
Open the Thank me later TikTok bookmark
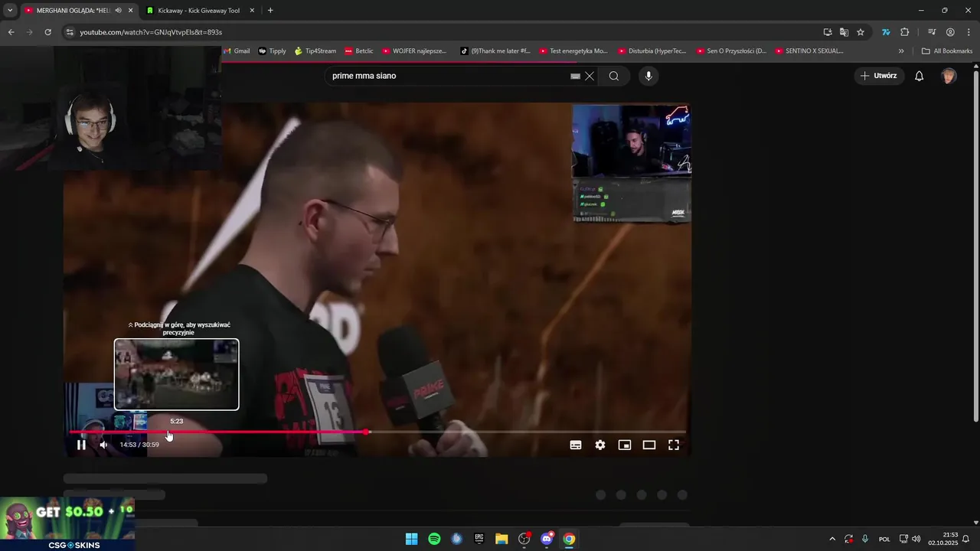click(x=495, y=51)
